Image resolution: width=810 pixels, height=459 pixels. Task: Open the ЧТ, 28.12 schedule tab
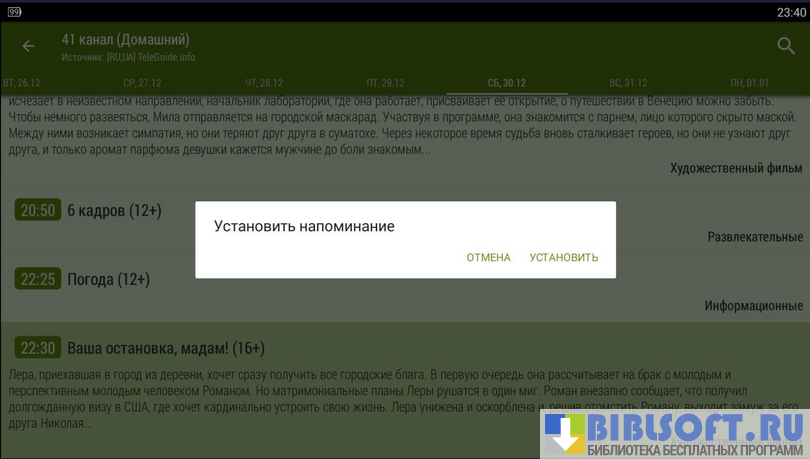tap(264, 83)
